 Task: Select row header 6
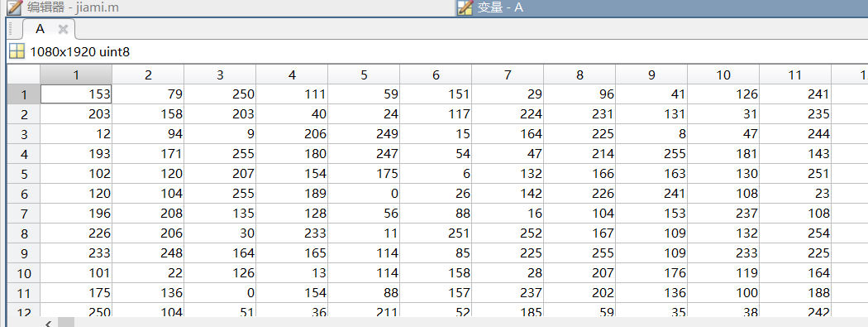(x=24, y=194)
